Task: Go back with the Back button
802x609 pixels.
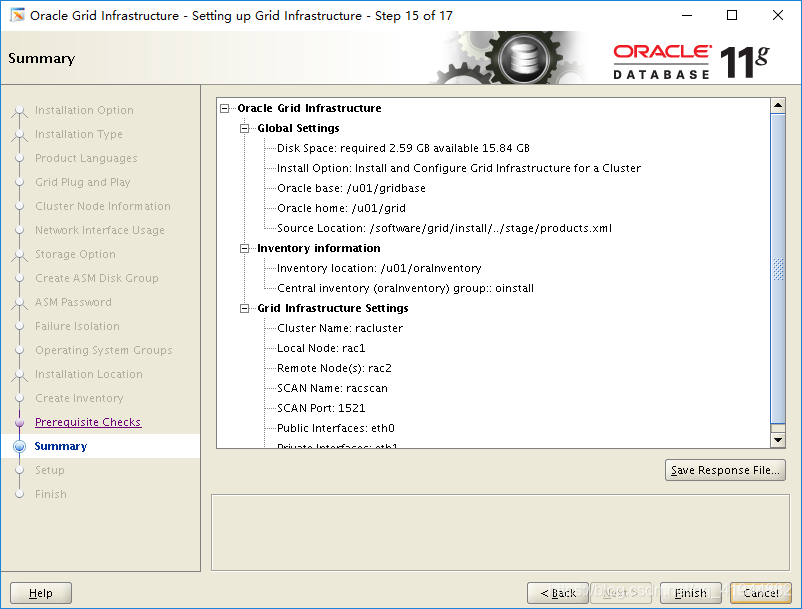Action: click(558, 593)
